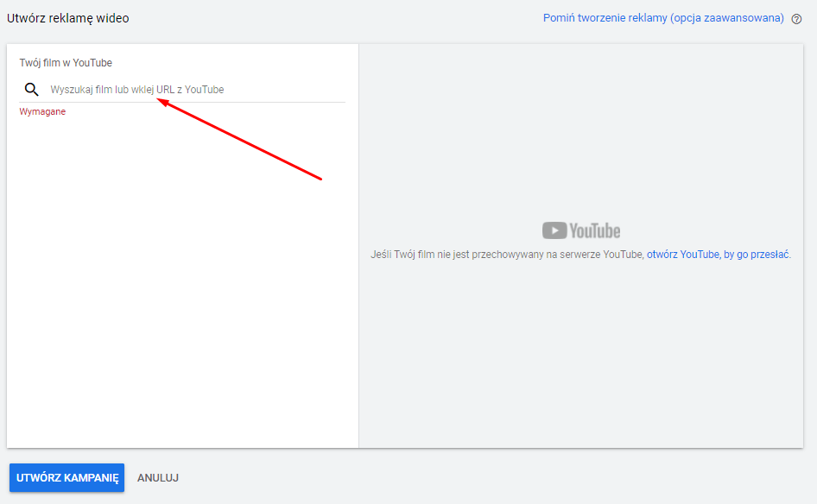Click the tip of the red arrow annotation
Screen dimensions: 817x504
pos(159,99)
